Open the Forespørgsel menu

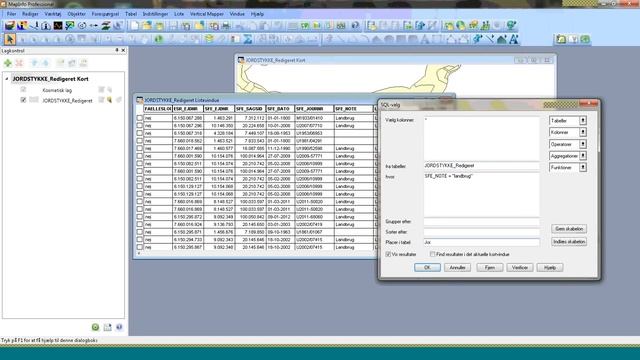pyautogui.click(x=105, y=14)
